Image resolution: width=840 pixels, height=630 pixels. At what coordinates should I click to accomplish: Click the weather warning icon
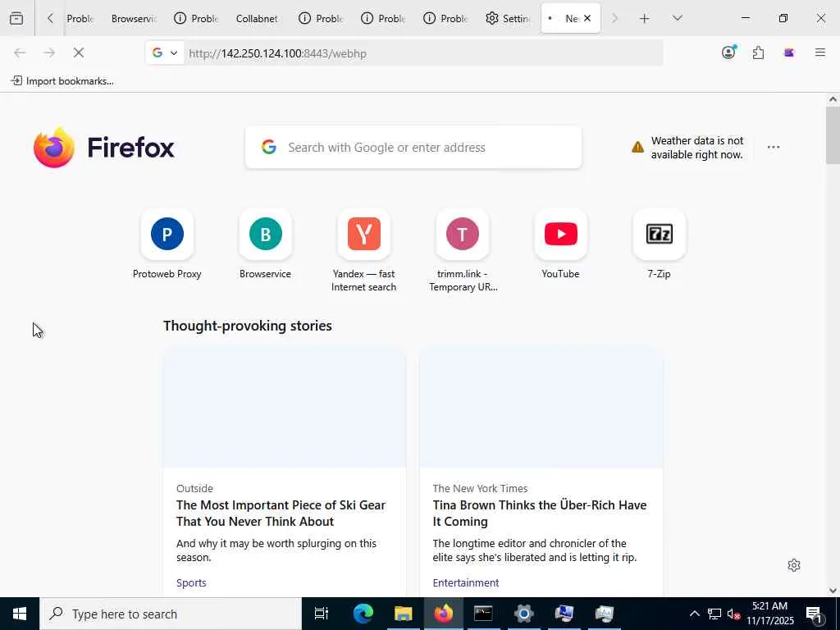point(637,147)
